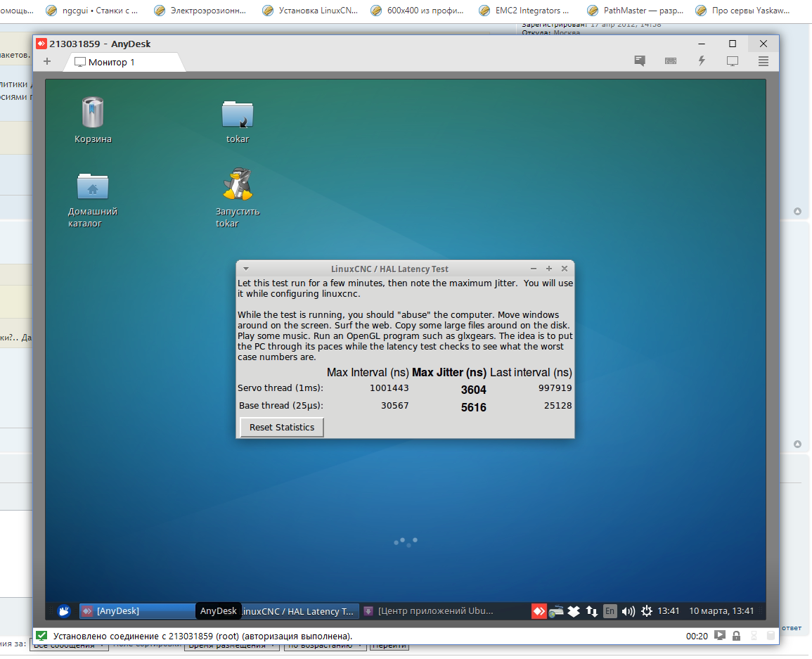The width and height of the screenshot is (812, 659).
Task: Open AnyDesk keyboard settings icon
Action: coord(670,61)
